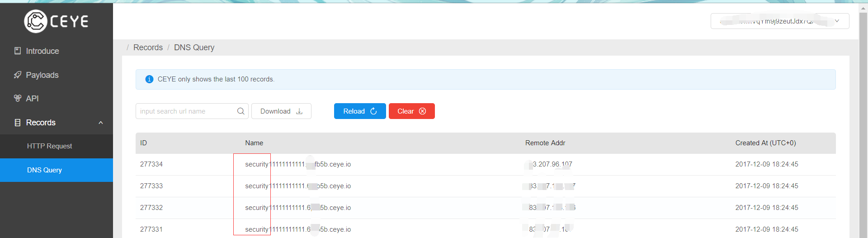This screenshot has height=238, width=868.
Task: Click the CEYE logo
Action: (x=57, y=21)
